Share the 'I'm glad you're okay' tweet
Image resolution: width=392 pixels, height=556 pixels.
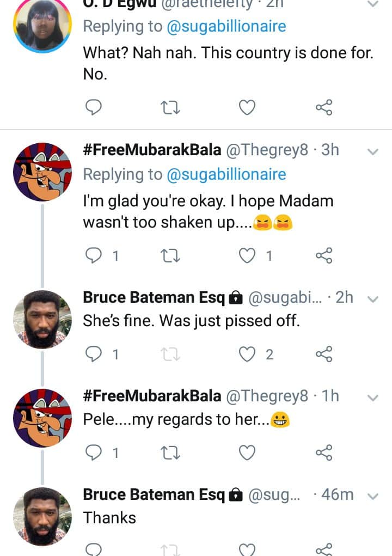tap(324, 255)
